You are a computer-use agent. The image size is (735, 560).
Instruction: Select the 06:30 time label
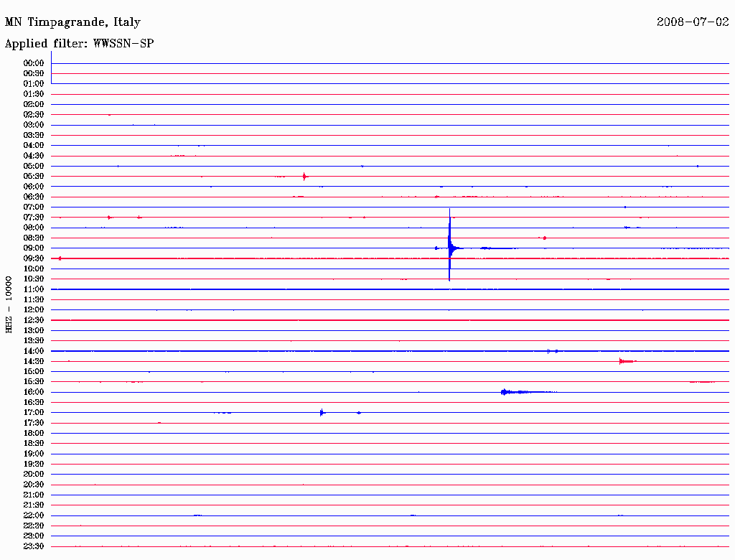(x=33, y=197)
